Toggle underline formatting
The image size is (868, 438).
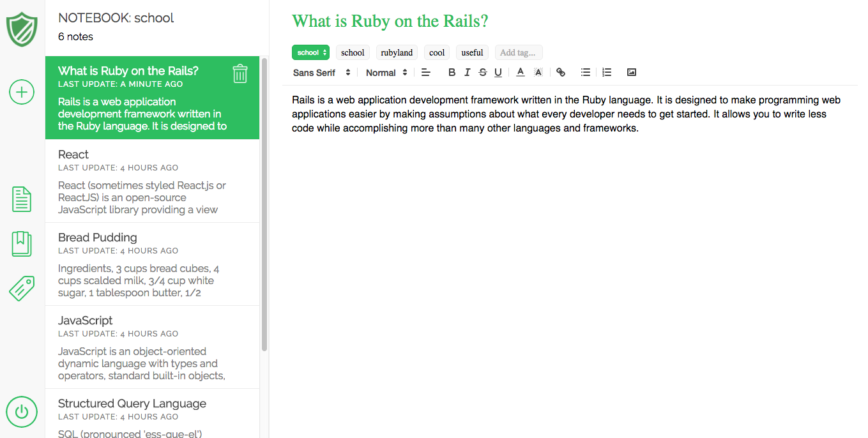(x=498, y=73)
